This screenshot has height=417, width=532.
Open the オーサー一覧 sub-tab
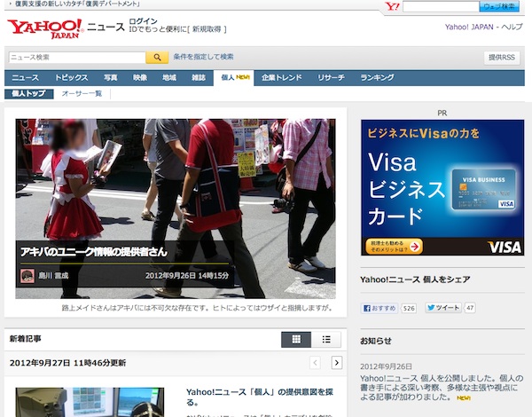(82, 93)
